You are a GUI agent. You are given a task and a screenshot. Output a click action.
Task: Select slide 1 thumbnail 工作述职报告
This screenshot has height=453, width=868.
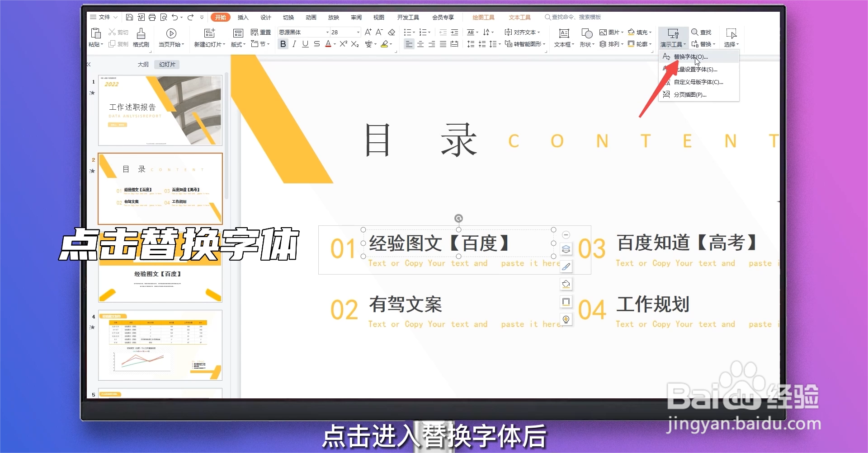click(160, 110)
